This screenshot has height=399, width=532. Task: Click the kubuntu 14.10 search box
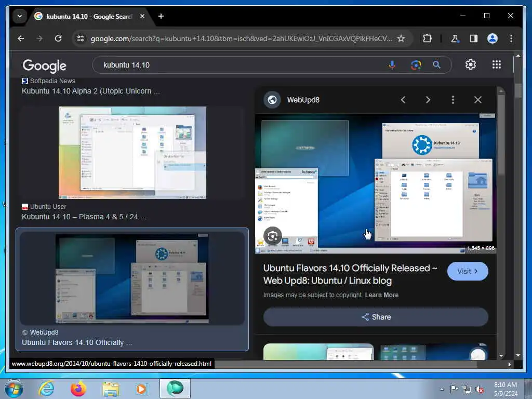(x=237, y=65)
